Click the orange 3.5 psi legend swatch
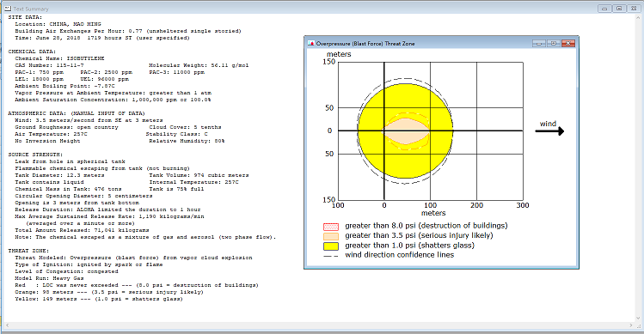 click(x=331, y=236)
